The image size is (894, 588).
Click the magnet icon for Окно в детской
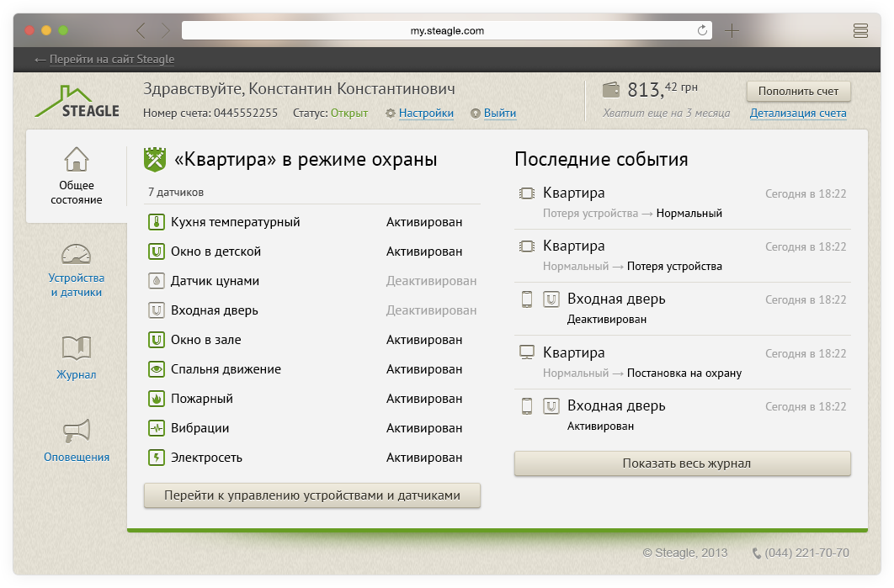pyautogui.click(x=157, y=252)
